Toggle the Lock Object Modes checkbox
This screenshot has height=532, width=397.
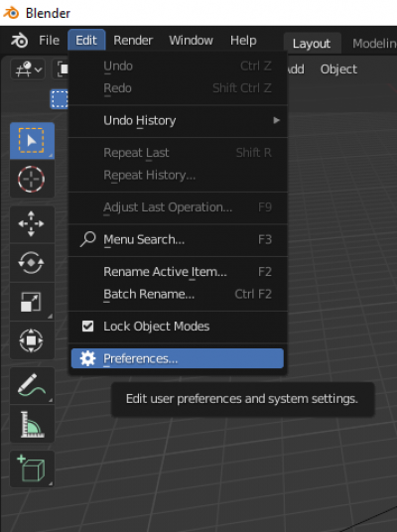tap(88, 327)
